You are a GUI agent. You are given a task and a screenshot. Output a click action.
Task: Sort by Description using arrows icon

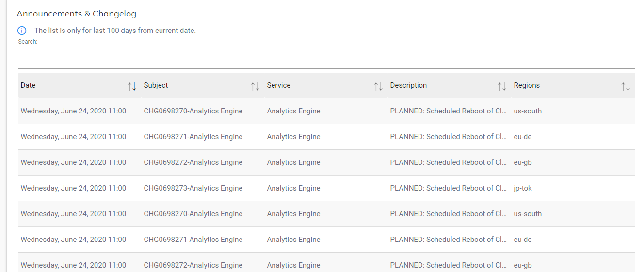[x=502, y=86]
